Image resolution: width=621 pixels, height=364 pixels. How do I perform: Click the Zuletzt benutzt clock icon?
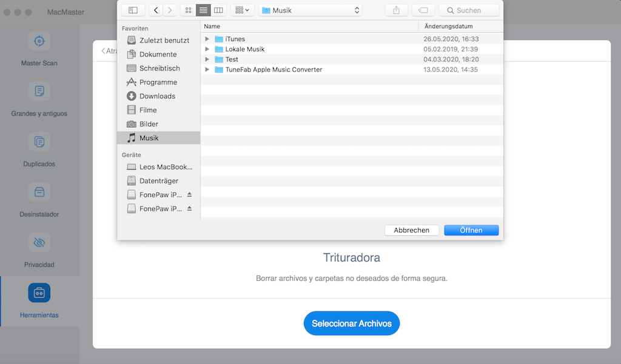tap(131, 41)
